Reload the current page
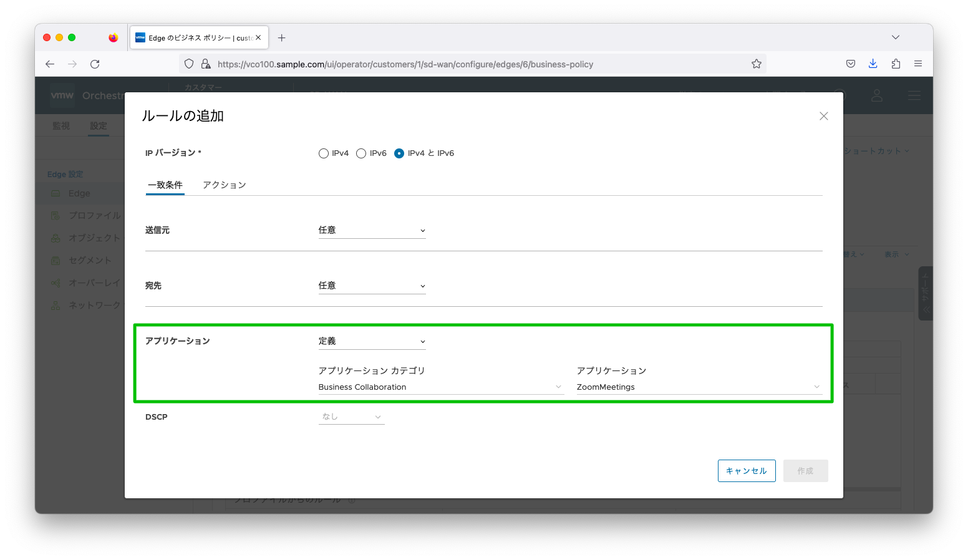968x560 pixels. pyautogui.click(x=95, y=64)
